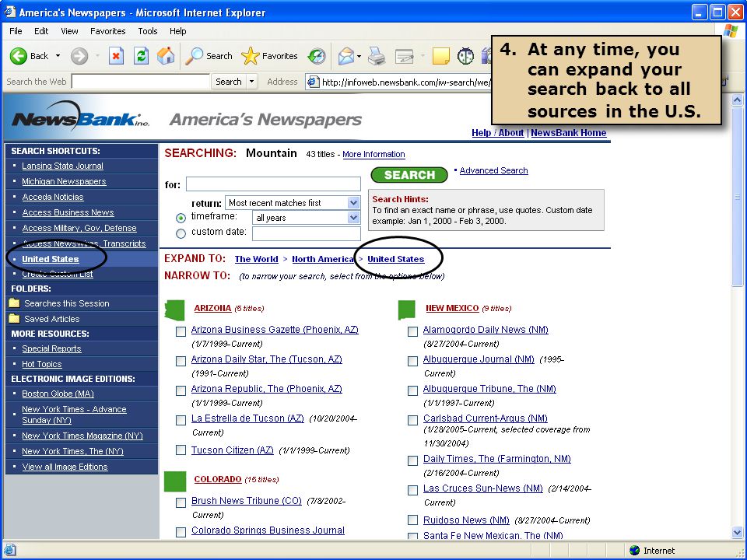Open the Help menu

click(x=177, y=31)
